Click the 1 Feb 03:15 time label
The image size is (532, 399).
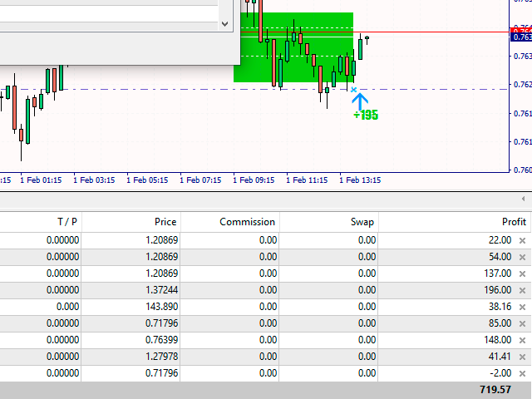tap(94, 180)
